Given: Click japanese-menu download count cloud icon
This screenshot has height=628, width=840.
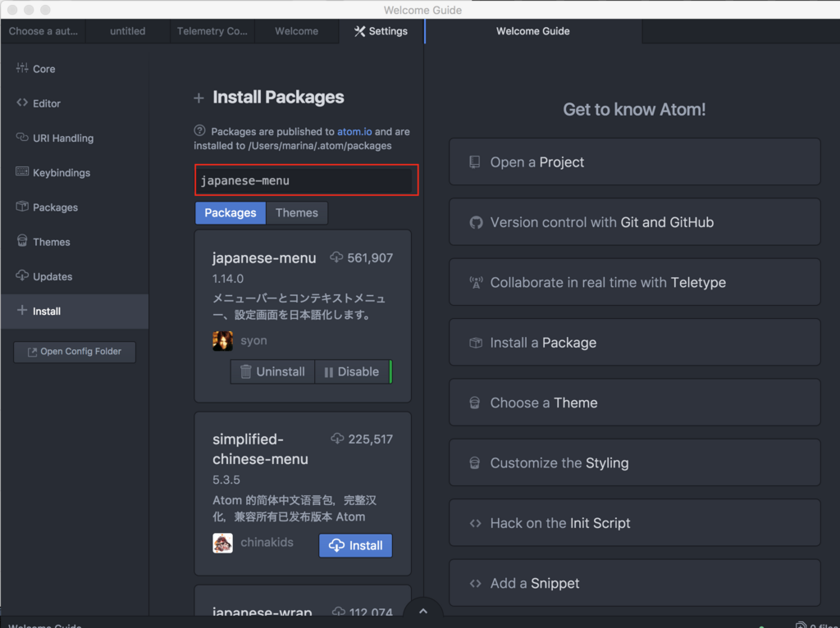Looking at the screenshot, I should coord(336,257).
